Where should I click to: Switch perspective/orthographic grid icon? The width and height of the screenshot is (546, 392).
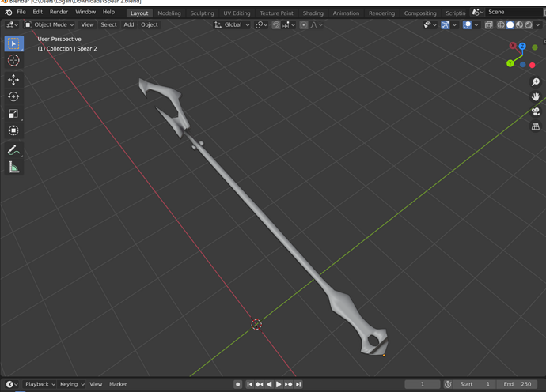point(536,126)
